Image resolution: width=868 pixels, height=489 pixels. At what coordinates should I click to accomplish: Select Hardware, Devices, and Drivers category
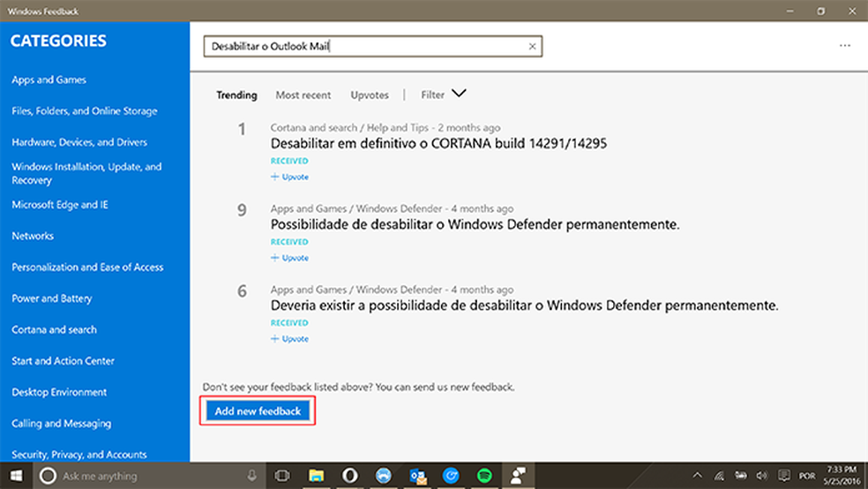[79, 142]
